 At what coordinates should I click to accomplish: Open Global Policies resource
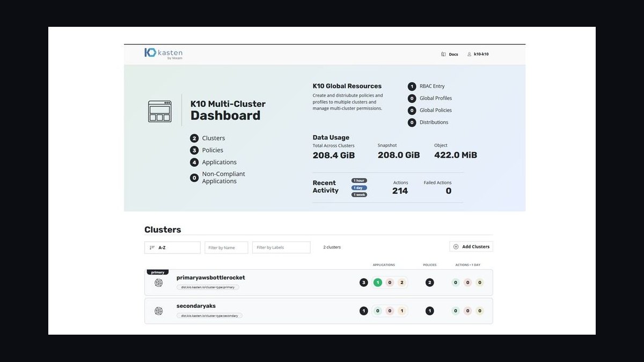(x=436, y=110)
